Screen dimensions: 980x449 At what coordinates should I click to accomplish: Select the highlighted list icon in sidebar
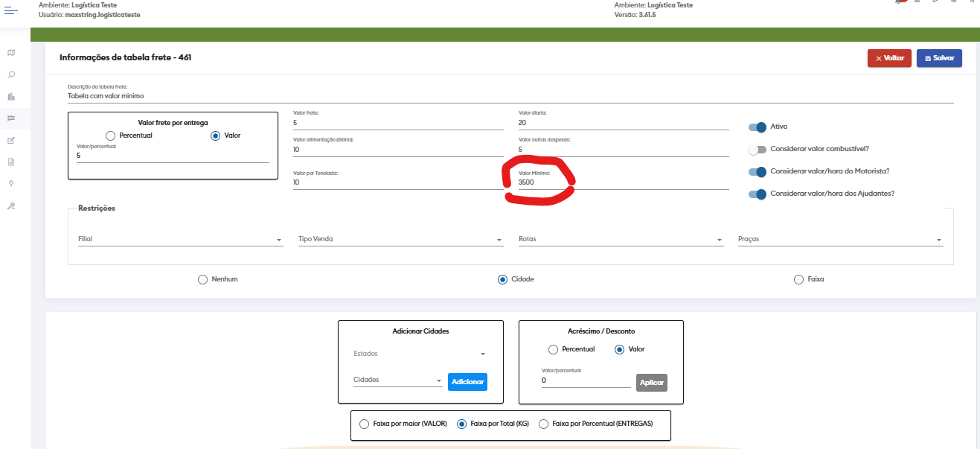coord(11,118)
